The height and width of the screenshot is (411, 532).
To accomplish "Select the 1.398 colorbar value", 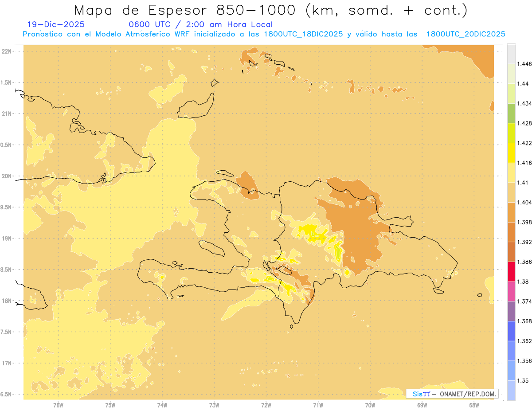I will (524, 222).
